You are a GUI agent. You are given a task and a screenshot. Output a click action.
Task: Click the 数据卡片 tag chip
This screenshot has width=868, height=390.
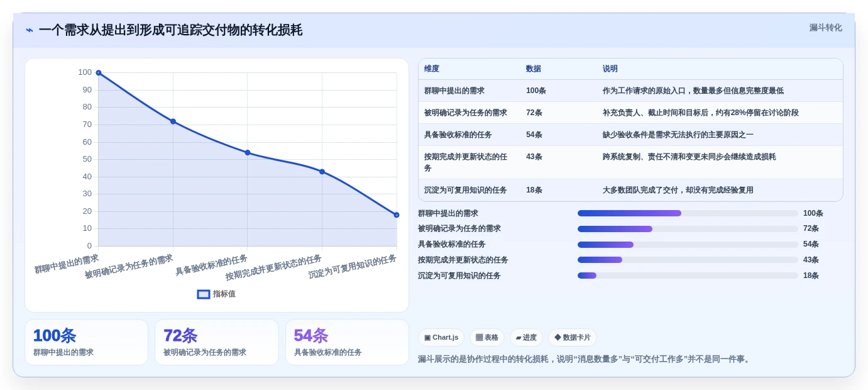tap(573, 337)
